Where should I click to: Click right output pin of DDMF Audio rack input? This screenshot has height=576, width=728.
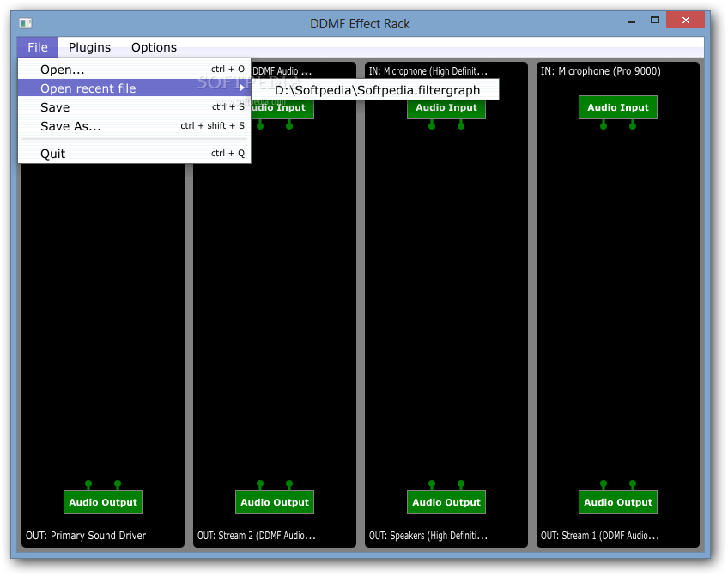289,124
